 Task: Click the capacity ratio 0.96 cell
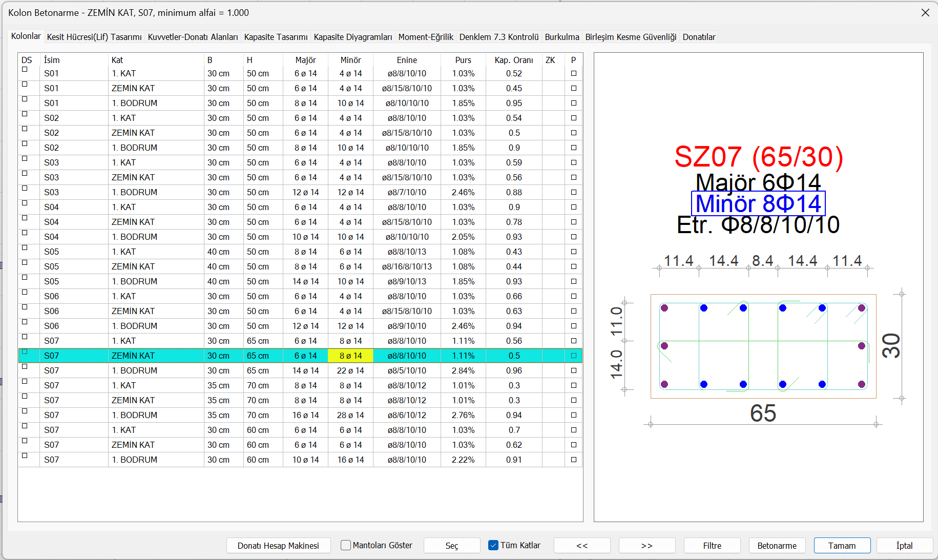point(514,370)
